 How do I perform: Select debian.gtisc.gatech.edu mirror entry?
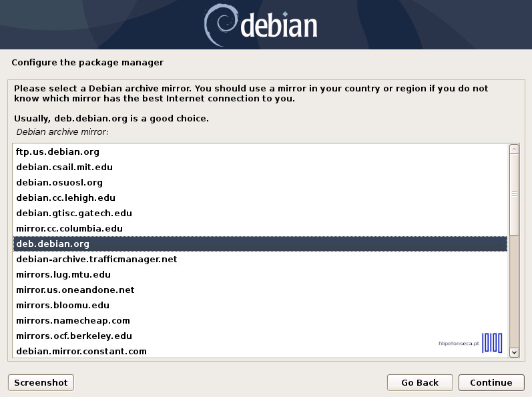(74, 214)
